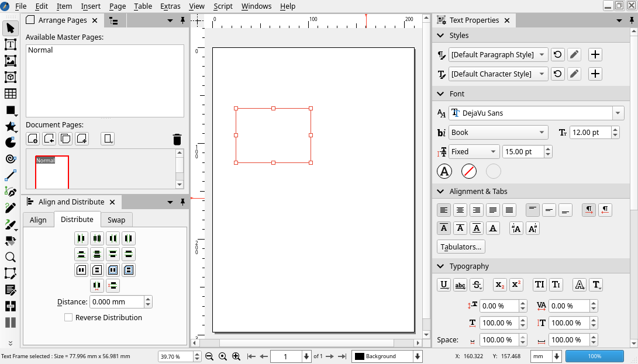Click the zoom out magnifier in status bar
Viewport: 638px width, 364px height.
[209, 356]
